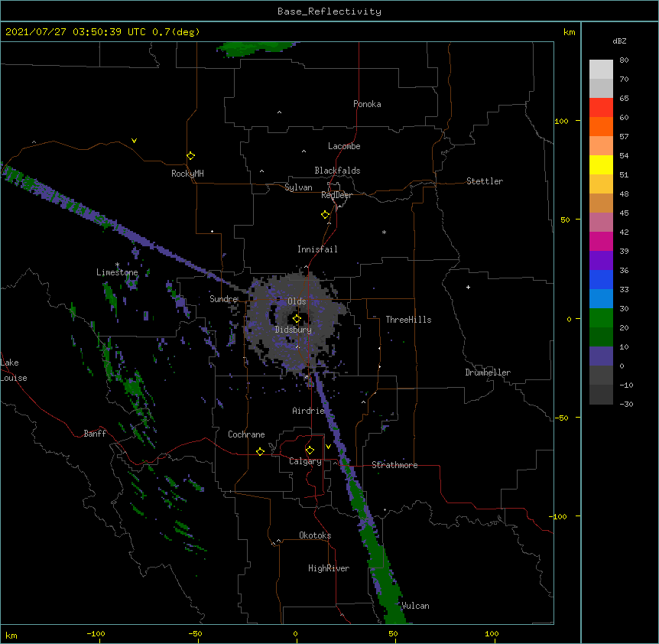Click the Ponoka city label
The width and height of the screenshot is (659, 644).
(367, 104)
